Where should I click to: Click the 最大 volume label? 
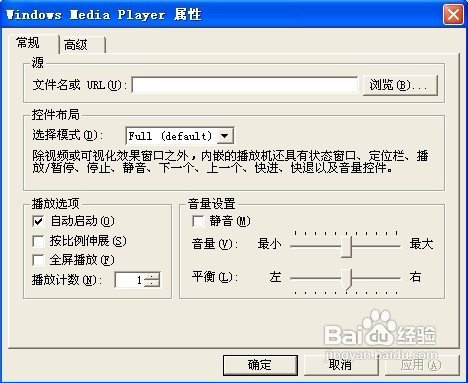tap(421, 244)
